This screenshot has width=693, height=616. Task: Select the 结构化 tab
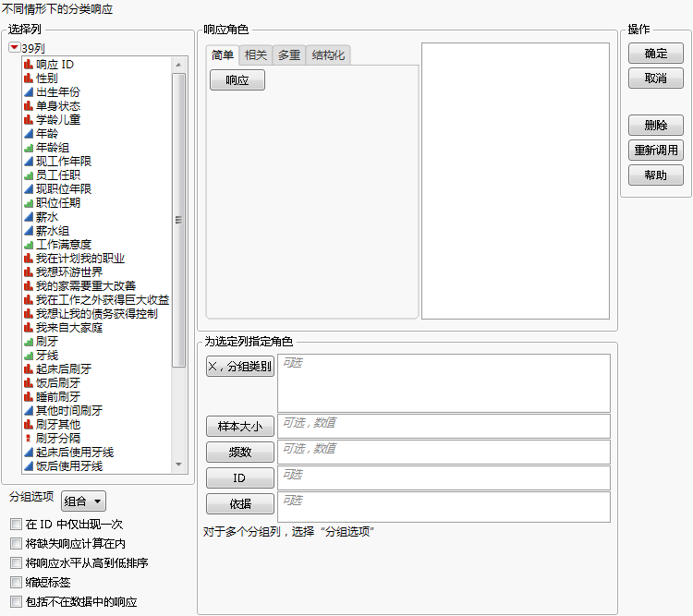click(x=328, y=55)
